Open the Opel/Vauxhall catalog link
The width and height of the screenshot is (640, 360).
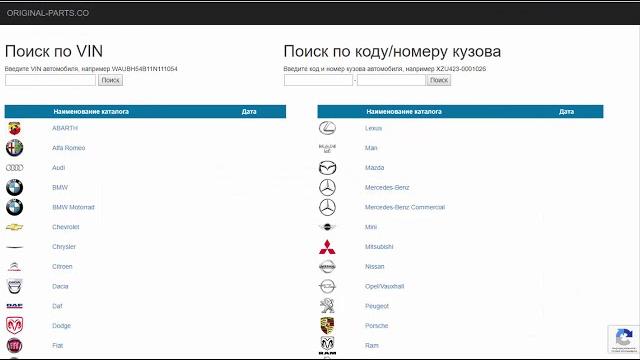tap(384, 287)
